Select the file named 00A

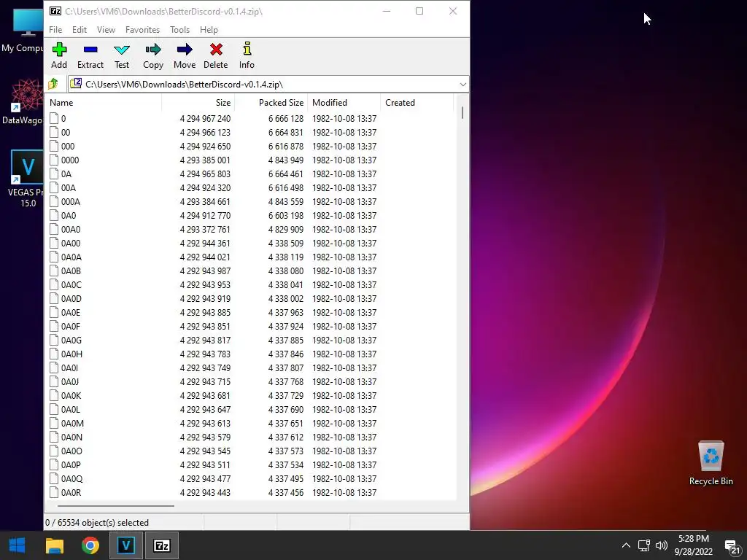pyautogui.click(x=68, y=187)
